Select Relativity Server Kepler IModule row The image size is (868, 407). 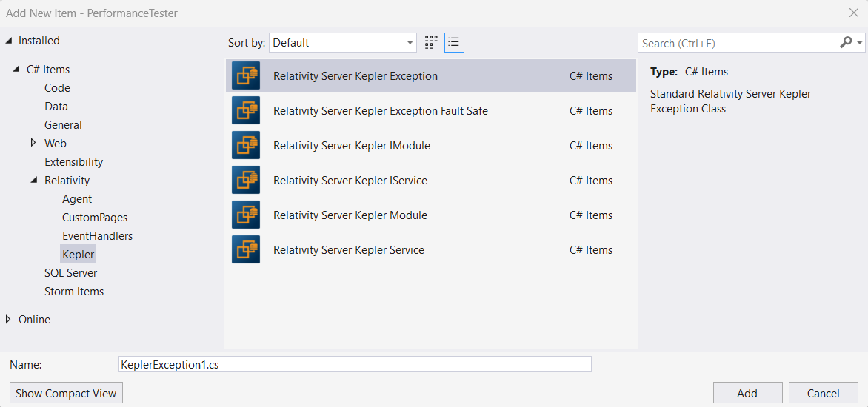pyautogui.click(x=431, y=146)
